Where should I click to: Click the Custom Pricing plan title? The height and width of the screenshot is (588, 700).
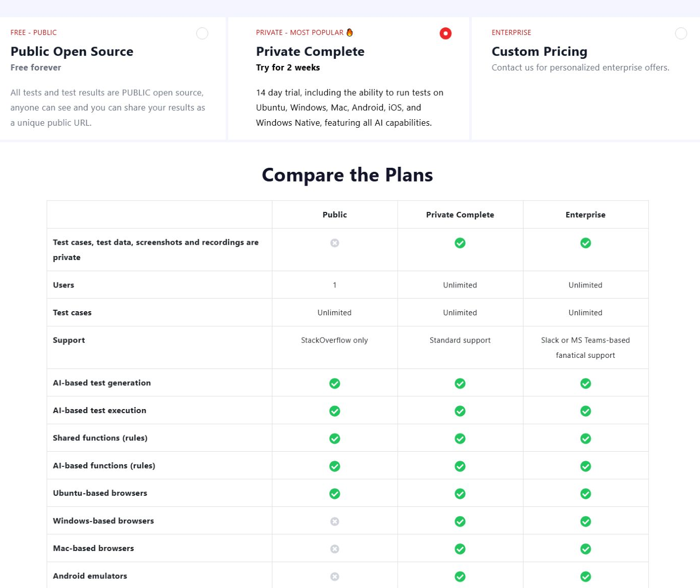539,52
